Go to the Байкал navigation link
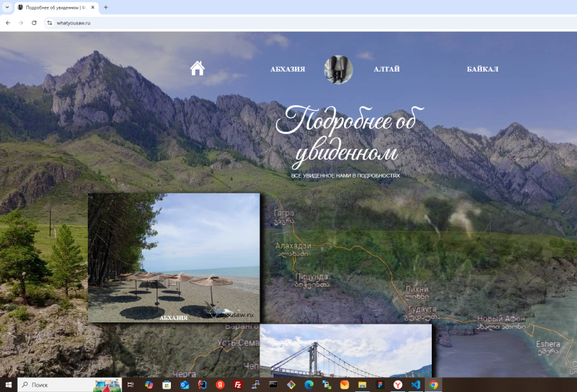Viewport: 577px width, 392px height. (482, 69)
